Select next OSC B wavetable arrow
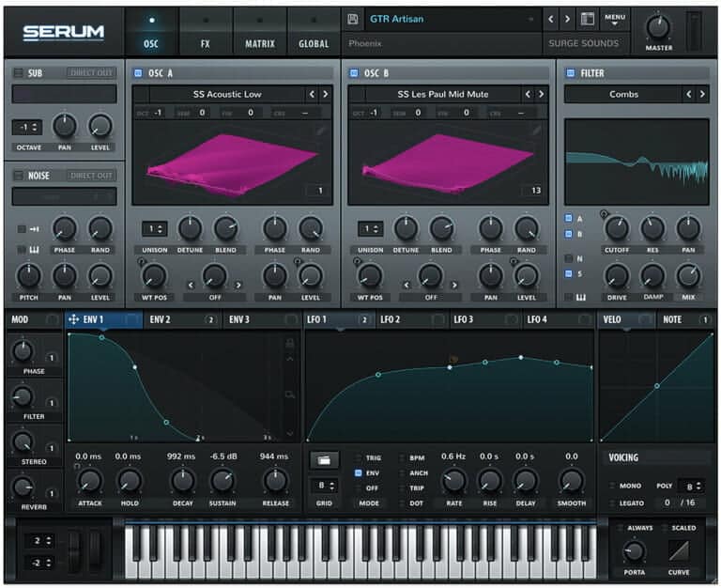This screenshot has height=588, width=721. pyautogui.click(x=541, y=94)
